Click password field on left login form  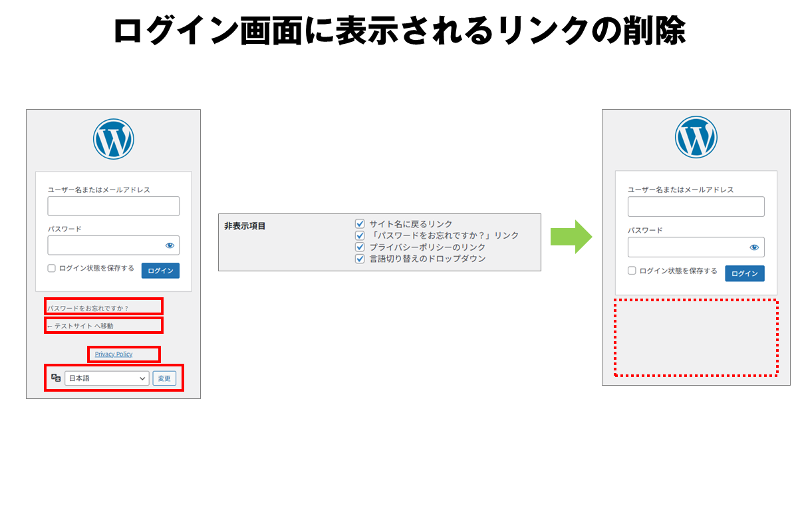point(114,245)
